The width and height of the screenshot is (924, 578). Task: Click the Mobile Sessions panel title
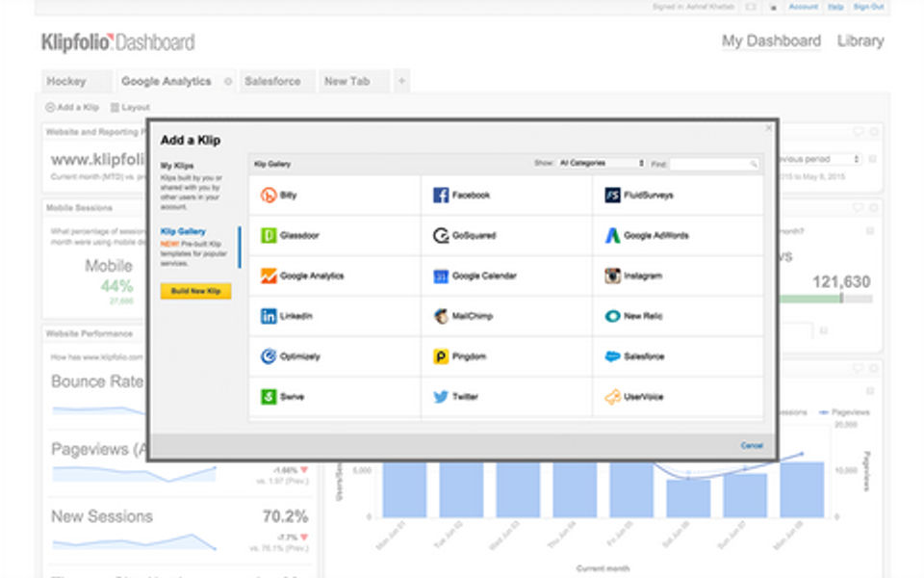79,208
